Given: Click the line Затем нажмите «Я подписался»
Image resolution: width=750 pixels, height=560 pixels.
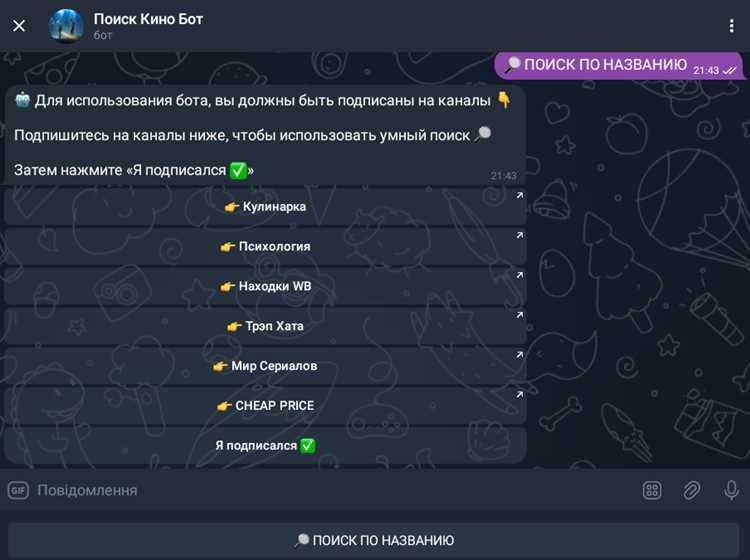Looking at the screenshot, I should 134,170.
